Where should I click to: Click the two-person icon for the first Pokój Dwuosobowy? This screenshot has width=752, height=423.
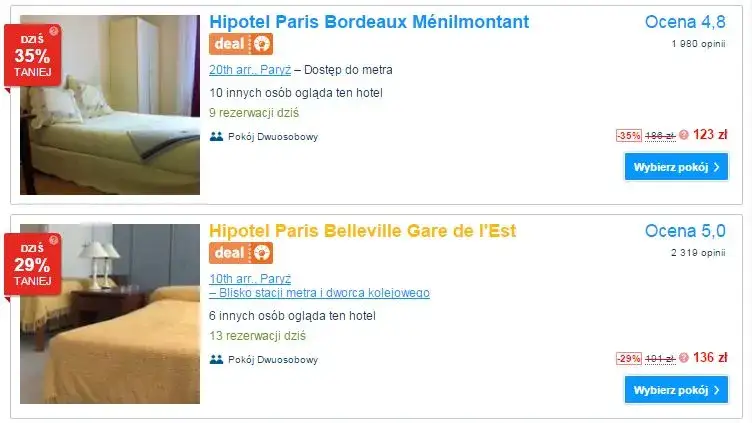(x=216, y=137)
